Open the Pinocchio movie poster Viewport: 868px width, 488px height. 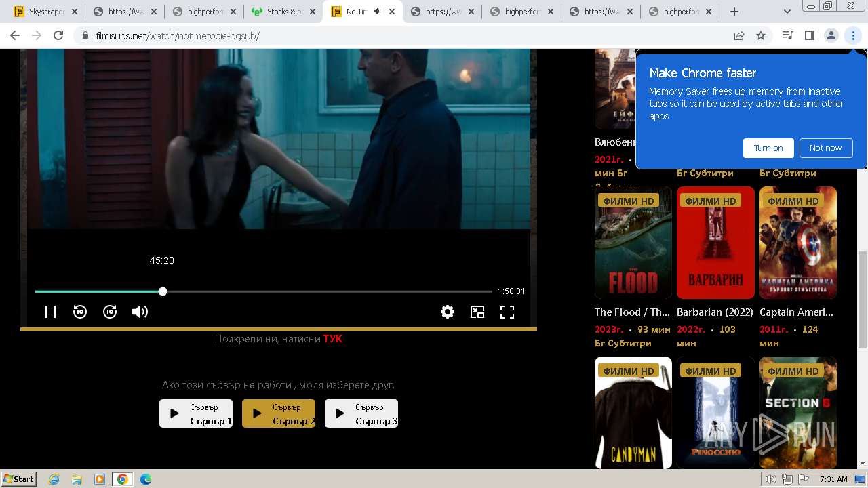coord(715,412)
